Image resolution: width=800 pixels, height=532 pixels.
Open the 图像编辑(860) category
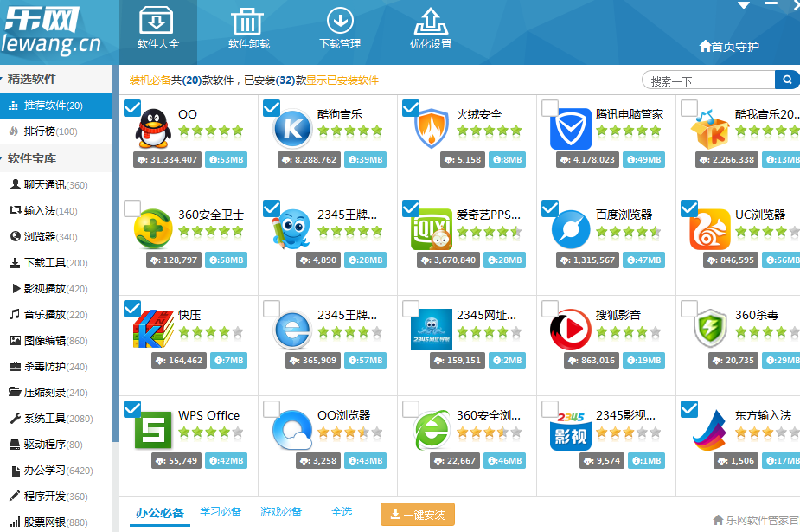56,341
